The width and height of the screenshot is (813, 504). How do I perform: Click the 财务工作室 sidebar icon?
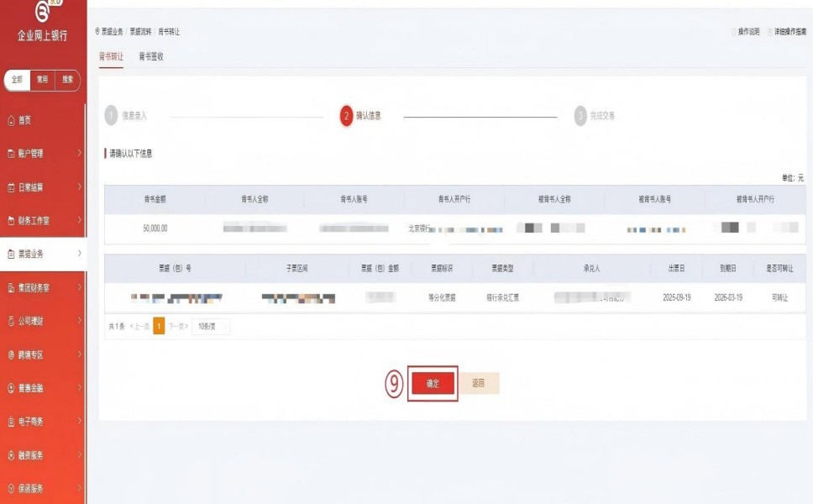point(11,221)
